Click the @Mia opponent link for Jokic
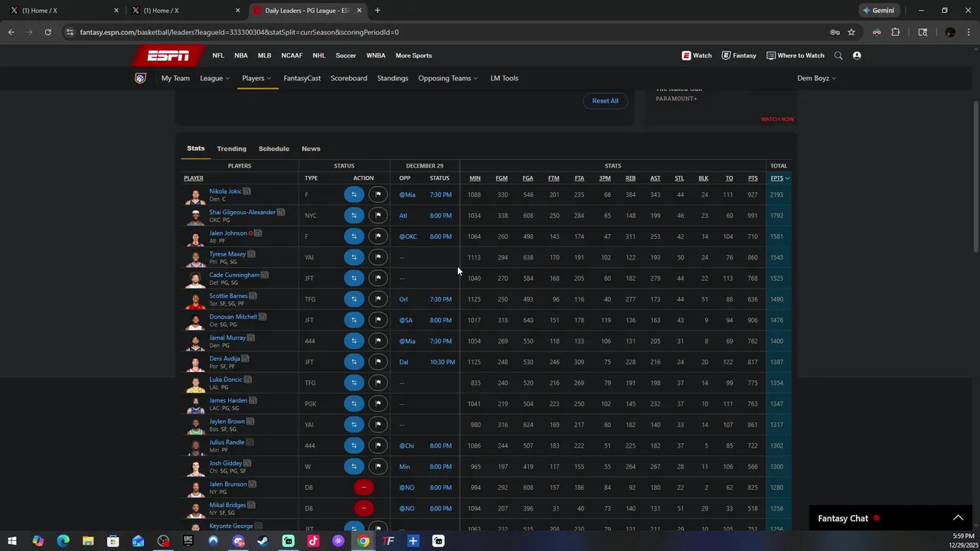The width and height of the screenshot is (980, 551). coord(407,194)
